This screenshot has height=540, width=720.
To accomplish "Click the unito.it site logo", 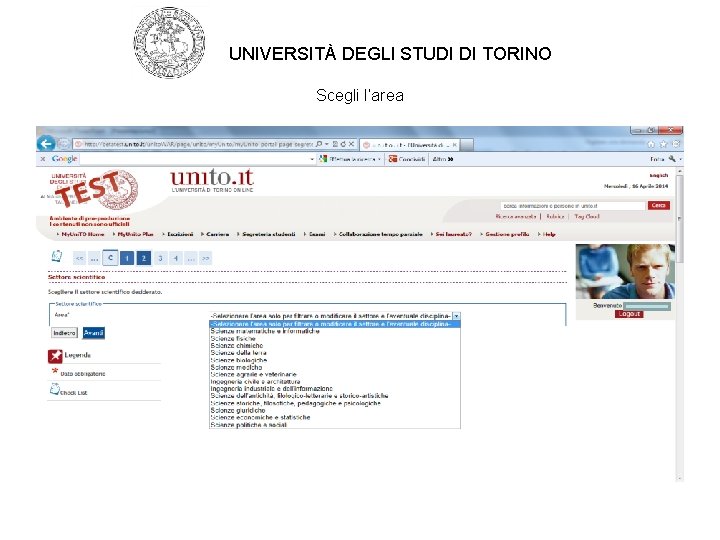I will (212, 180).
